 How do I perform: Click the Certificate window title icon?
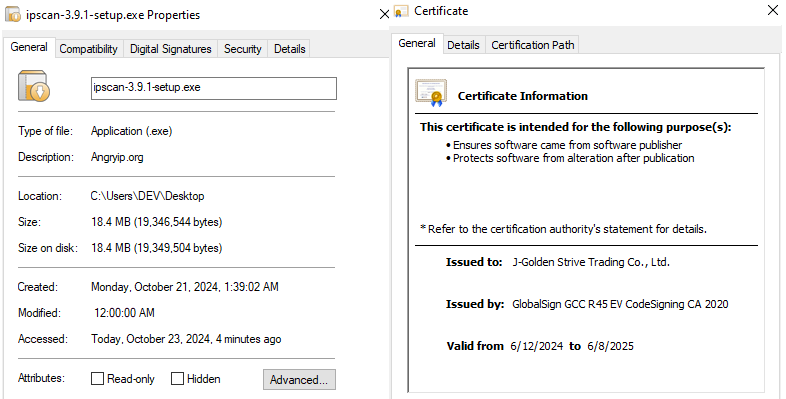401,12
